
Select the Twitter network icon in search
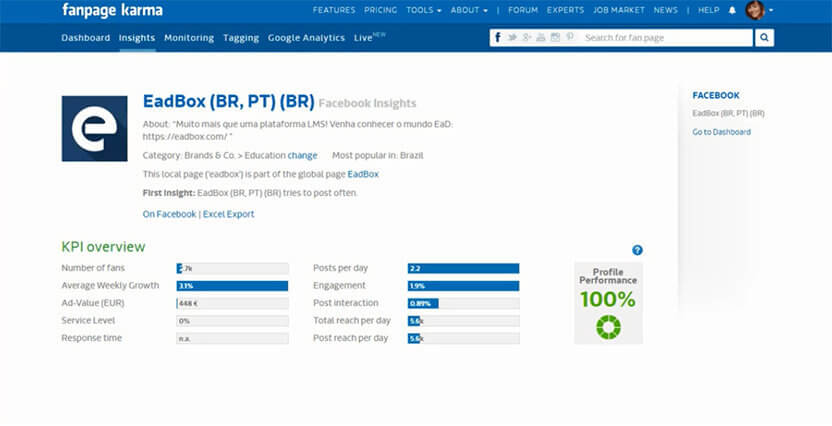pyautogui.click(x=512, y=37)
